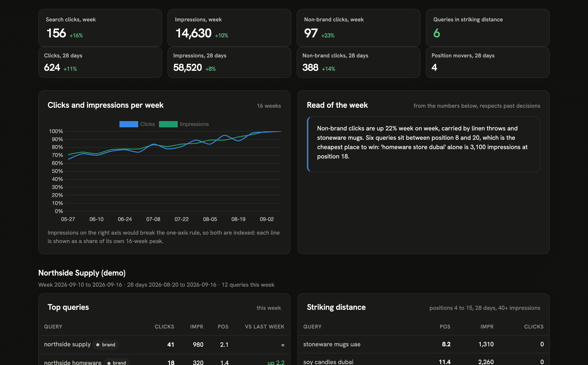Image resolution: width=588 pixels, height=365 pixels.
Task: Select the stoneware mugs uae query row
Action: [x=423, y=344]
